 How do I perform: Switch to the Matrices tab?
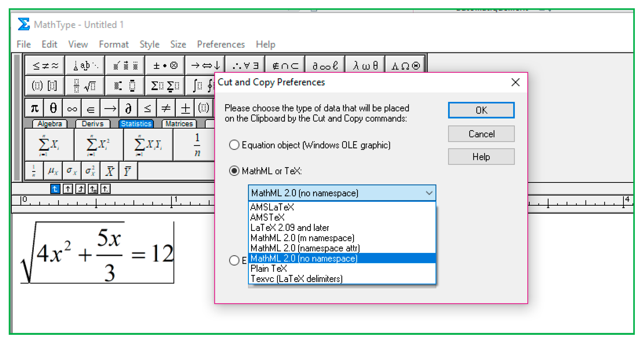(x=179, y=124)
